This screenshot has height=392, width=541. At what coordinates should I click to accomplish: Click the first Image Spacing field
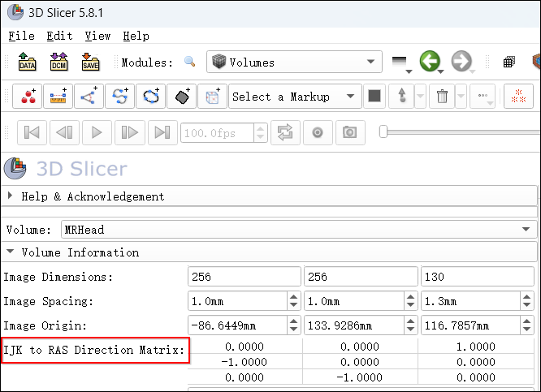(x=236, y=301)
